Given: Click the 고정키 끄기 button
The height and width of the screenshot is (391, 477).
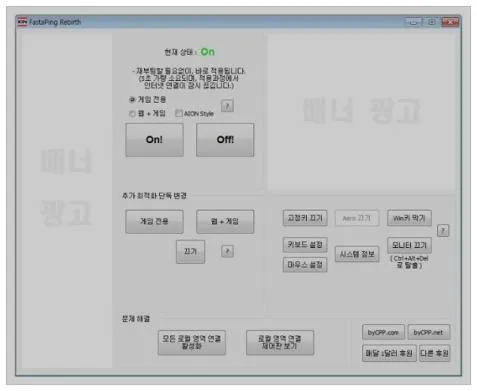Looking at the screenshot, I should (305, 218).
